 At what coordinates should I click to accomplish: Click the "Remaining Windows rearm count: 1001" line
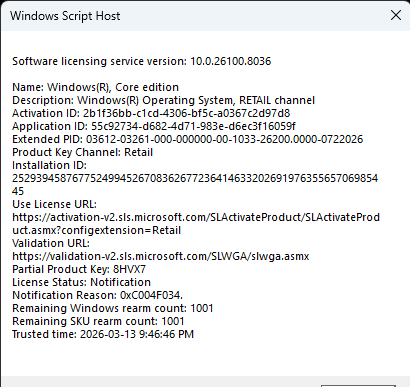tap(113, 308)
